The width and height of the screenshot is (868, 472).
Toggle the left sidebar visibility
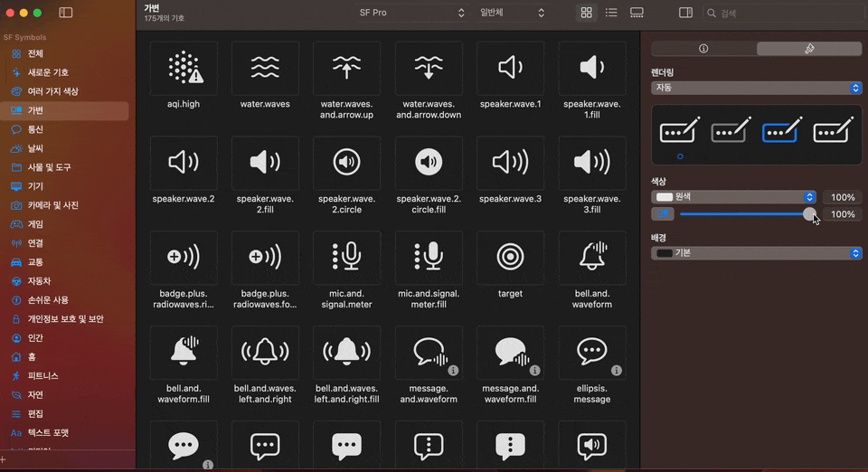pyautogui.click(x=66, y=12)
